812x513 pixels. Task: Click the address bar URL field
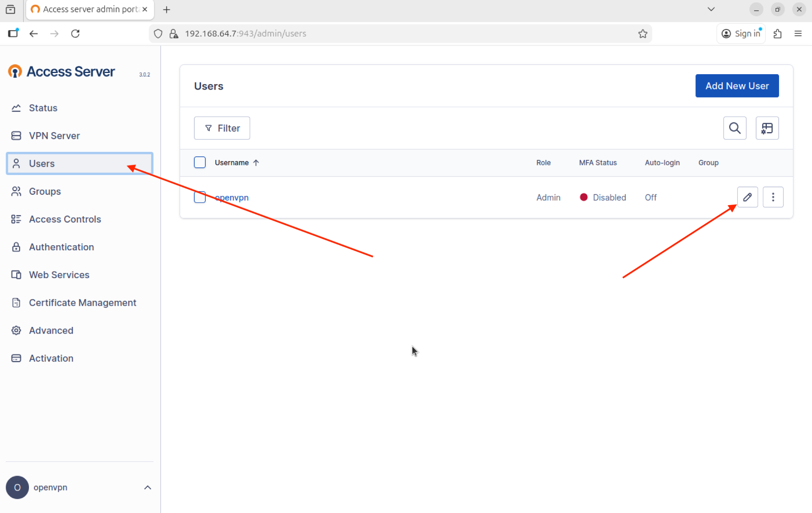400,34
